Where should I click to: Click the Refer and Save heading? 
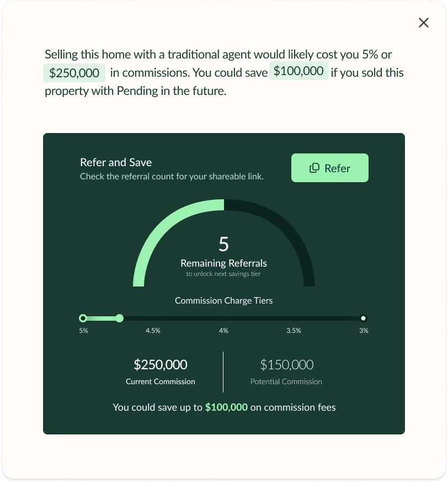pyautogui.click(x=116, y=162)
